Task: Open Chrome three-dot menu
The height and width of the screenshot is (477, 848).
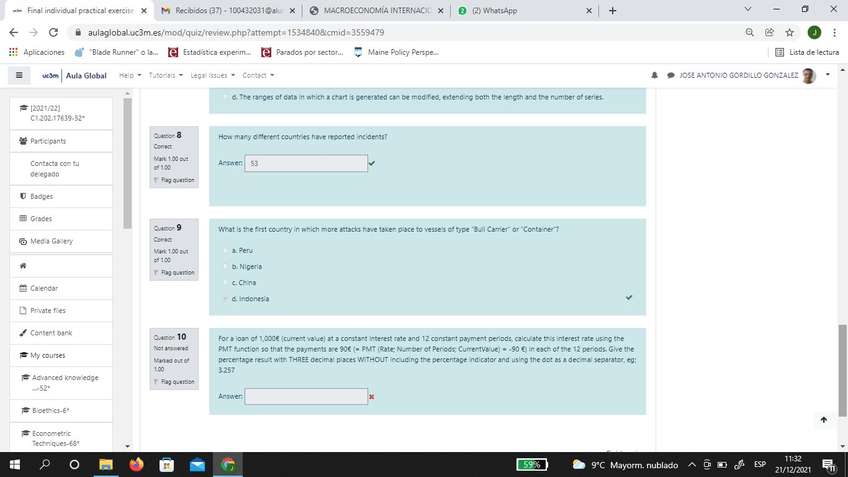Action: click(834, 32)
